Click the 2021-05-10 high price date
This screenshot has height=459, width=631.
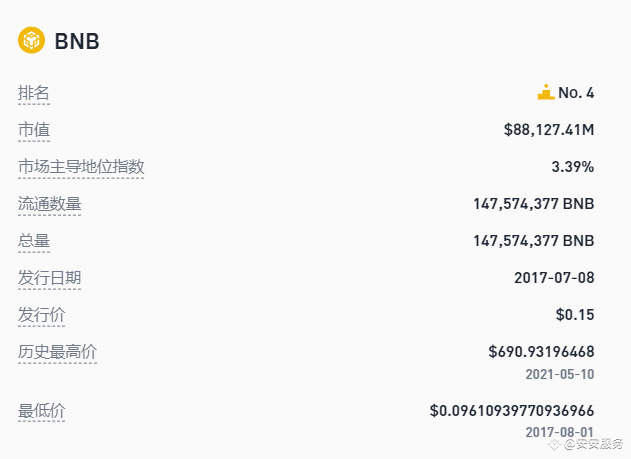pyautogui.click(x=560, y=375)
